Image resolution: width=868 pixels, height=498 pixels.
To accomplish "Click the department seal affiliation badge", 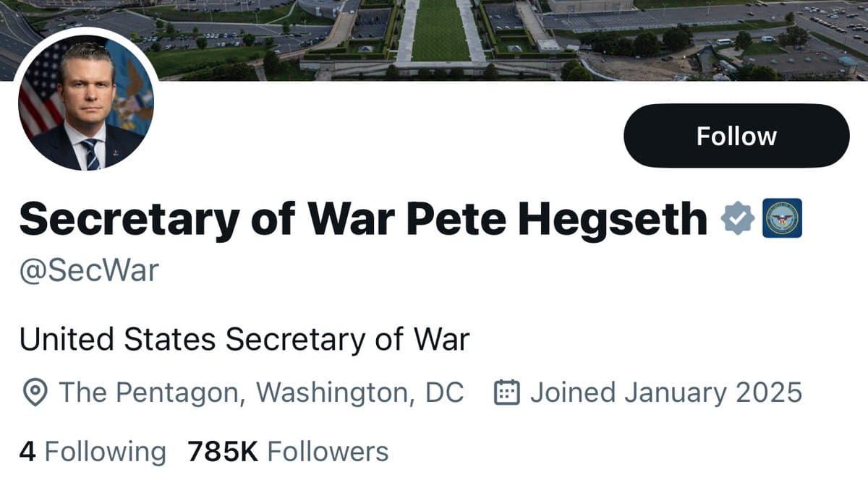I will 783,220.
